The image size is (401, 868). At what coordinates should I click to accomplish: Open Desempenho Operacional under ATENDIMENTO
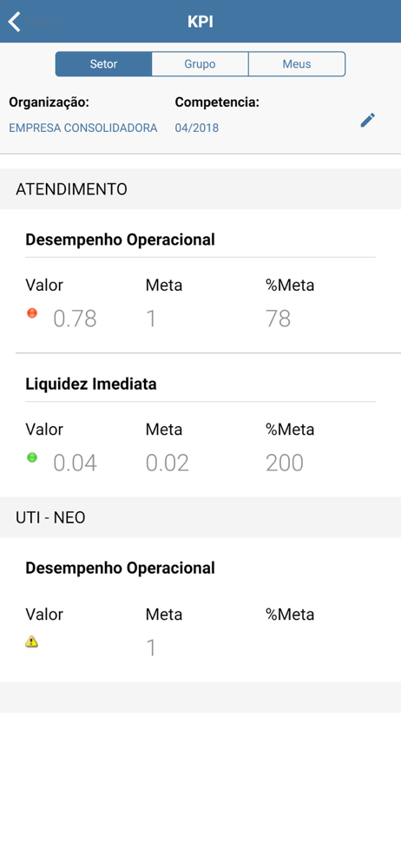pyautogui.click(x=120, y=240)
